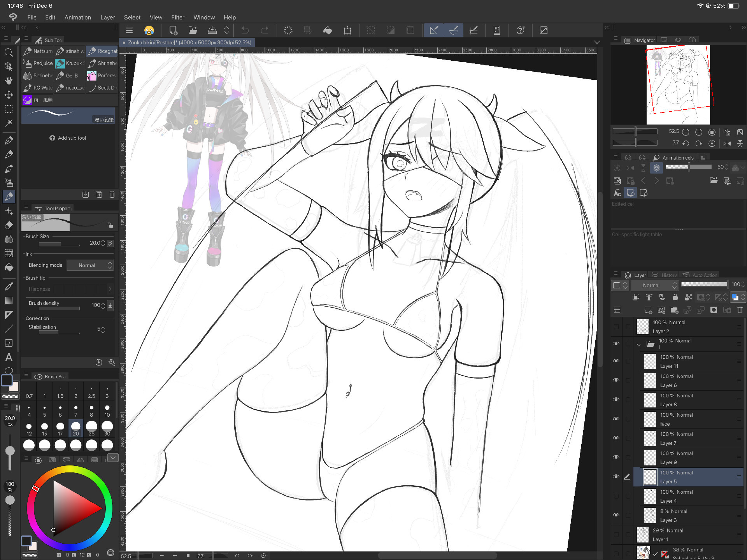
Task: Adjust Brush Size stepper arrows
Action: [103, 243]
